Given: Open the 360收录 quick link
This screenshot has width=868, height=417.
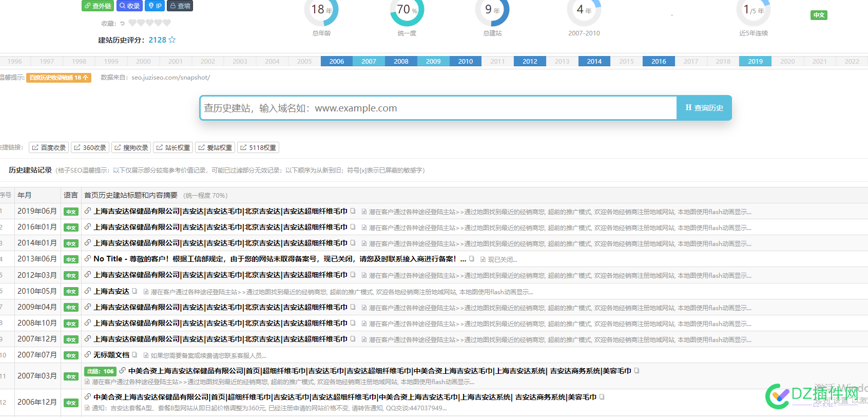Looking at the screenshot, I should 90,147.
